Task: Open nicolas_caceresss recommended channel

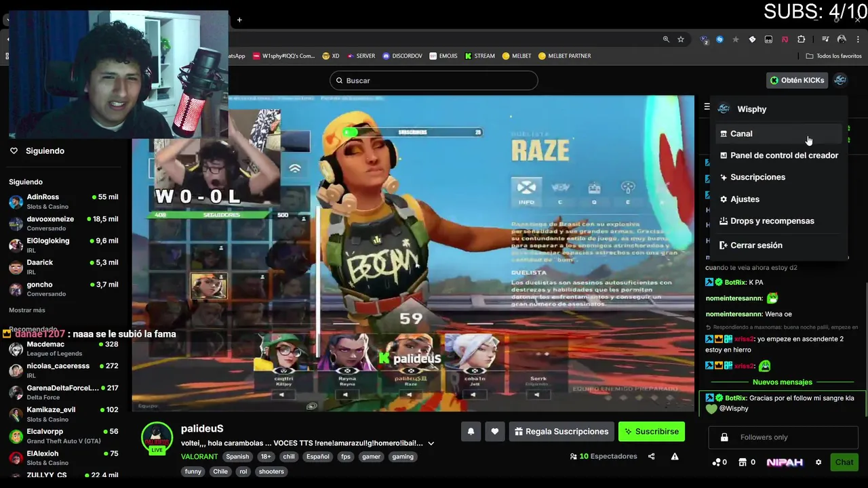Action: pos(64,370)
